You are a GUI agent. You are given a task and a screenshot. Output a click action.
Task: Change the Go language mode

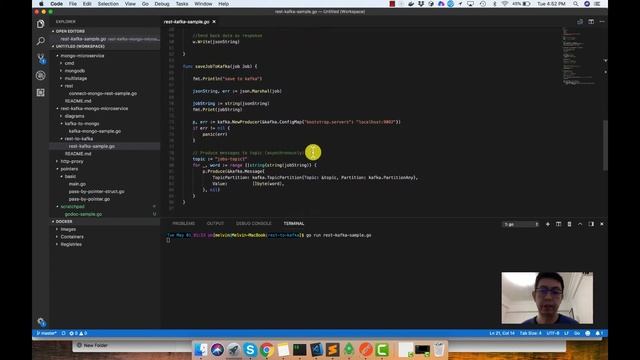tap(577, 333)
